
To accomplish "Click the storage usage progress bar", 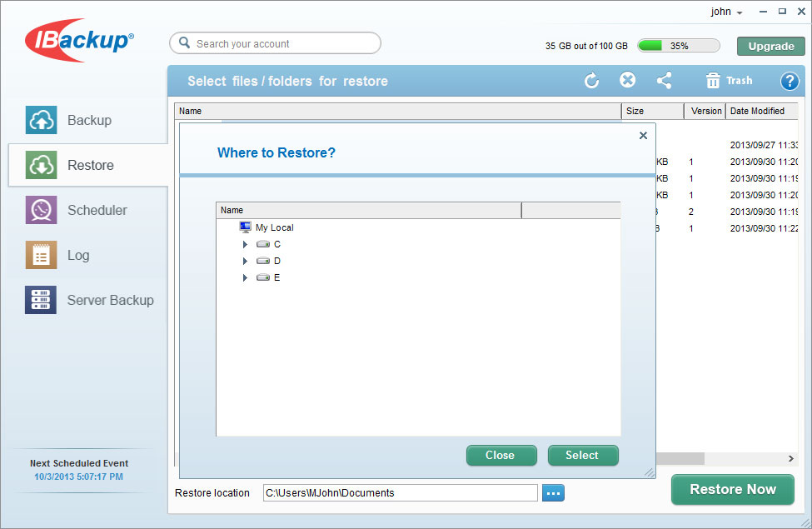I will point(680,46).
